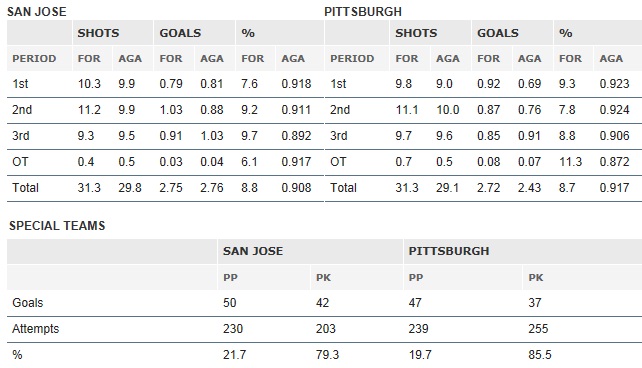Click San Jose 1st period row label

(x=20, y=84)
